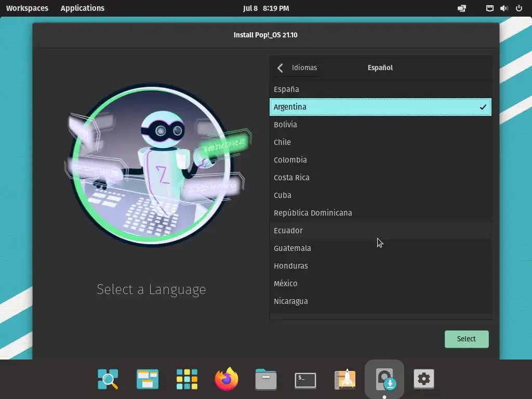Choose Colombia from the region list
This screenshot has width=532, height=399.
[380, 160]
